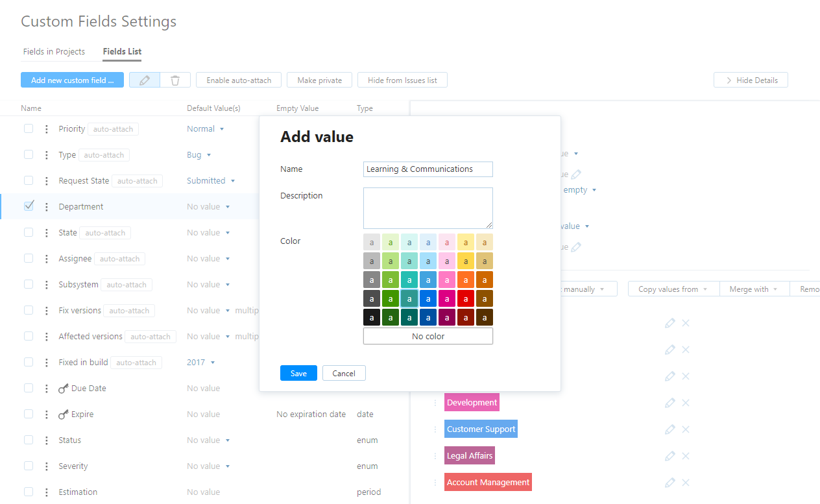820x504 pixels.
Task: Click the pencil edit icon in toolbar
Action: 145,80
